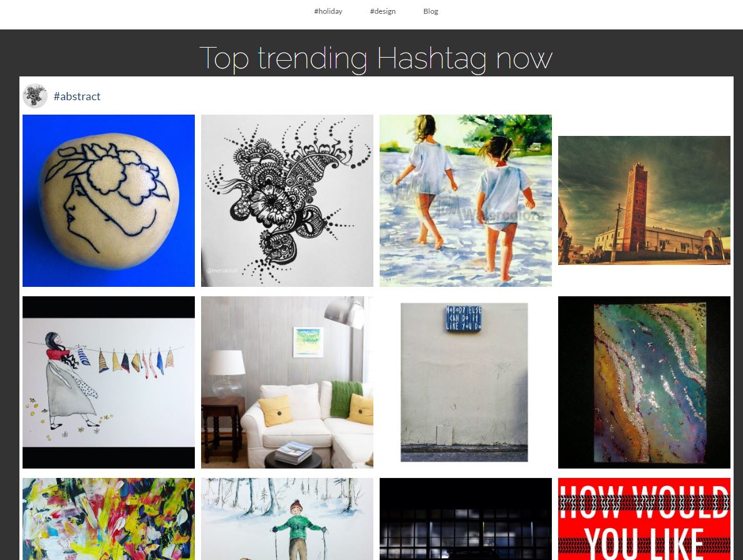Open the colorful paint-stroke abstract image
This screenshot has width=743, height=560.
click(x=108, y=519)
